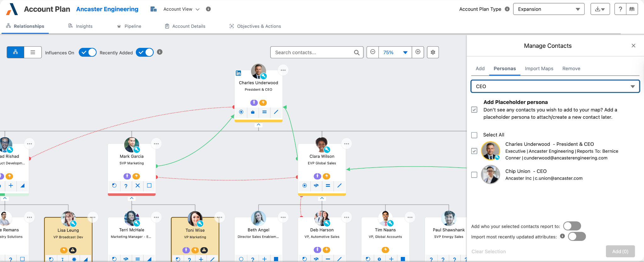
Task: Collapse reports under Charles Underwood
Action: pos(259,125)
